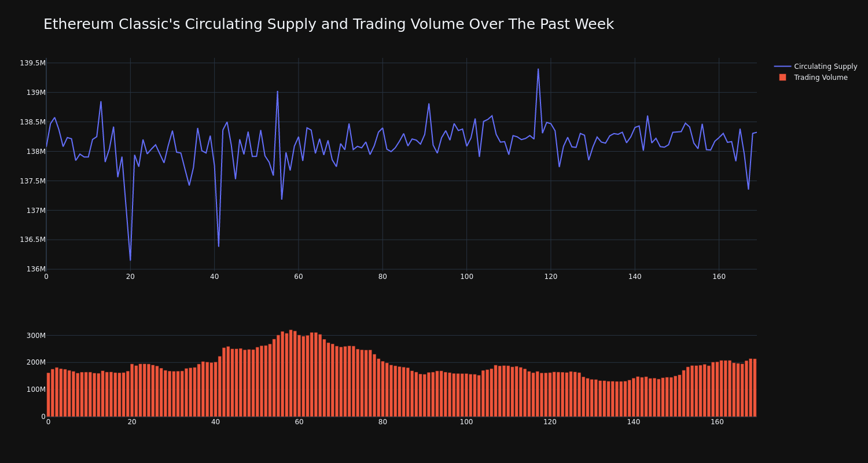Click x-axis label 100 under supply chart
The height and width of the screenshot is (463, 868).
click(x=466, y=277)
